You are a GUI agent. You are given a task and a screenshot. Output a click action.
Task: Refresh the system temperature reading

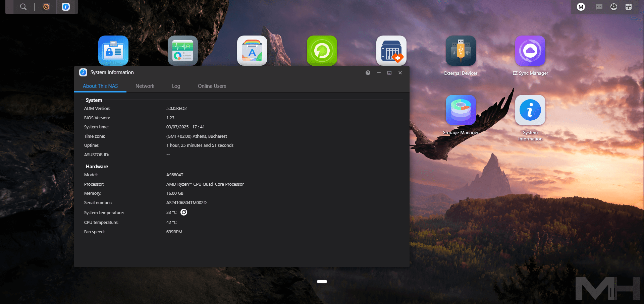pyautogui.click(x=184, y=212)
